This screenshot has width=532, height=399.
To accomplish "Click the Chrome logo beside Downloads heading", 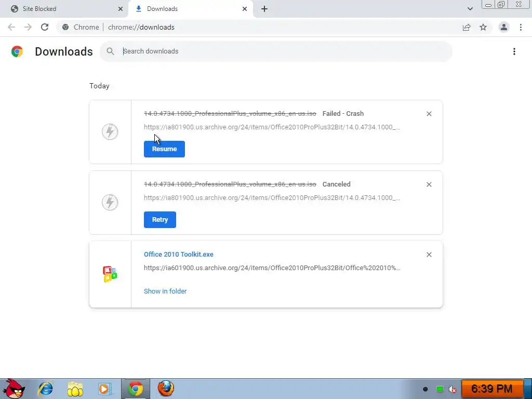I will click(17, 51).
